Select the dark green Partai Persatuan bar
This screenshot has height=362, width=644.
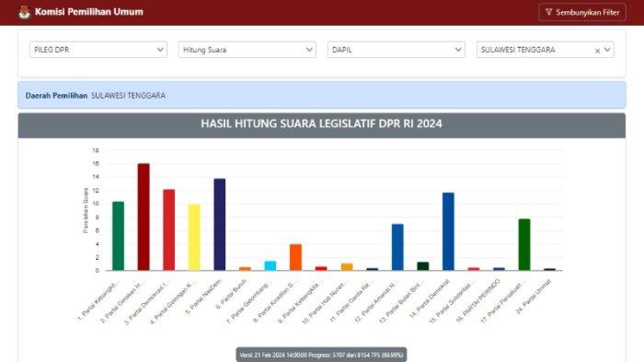point(524,245)
